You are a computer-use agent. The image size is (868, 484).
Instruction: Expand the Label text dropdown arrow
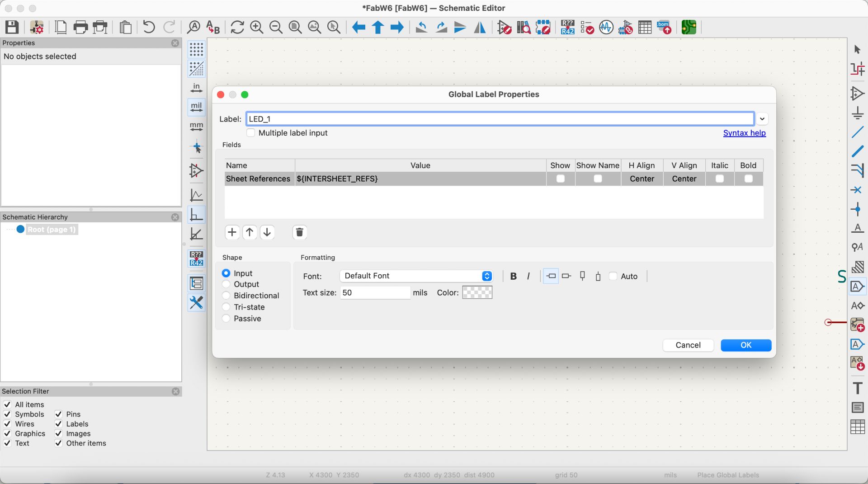[762, 119]
